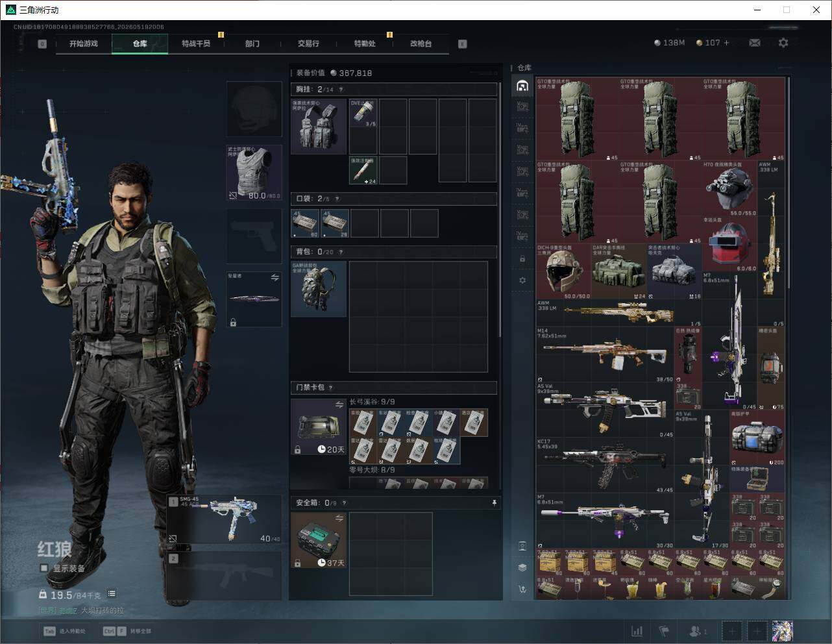Select the empty second primary weapon slot
The width and height of the screenshot is (832, 644).
225,576
